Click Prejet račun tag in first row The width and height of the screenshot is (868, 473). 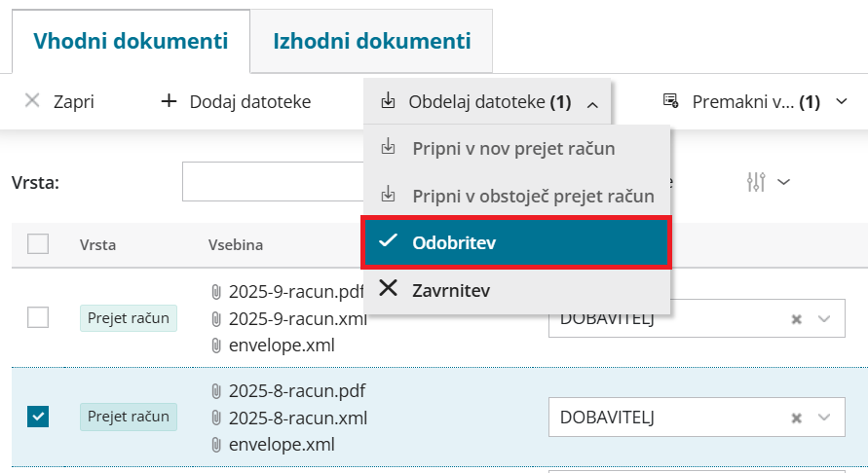(x=129, y=317)
